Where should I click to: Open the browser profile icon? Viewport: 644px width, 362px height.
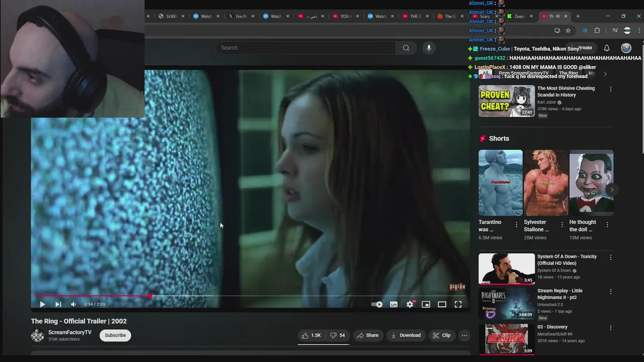(627, 31)
